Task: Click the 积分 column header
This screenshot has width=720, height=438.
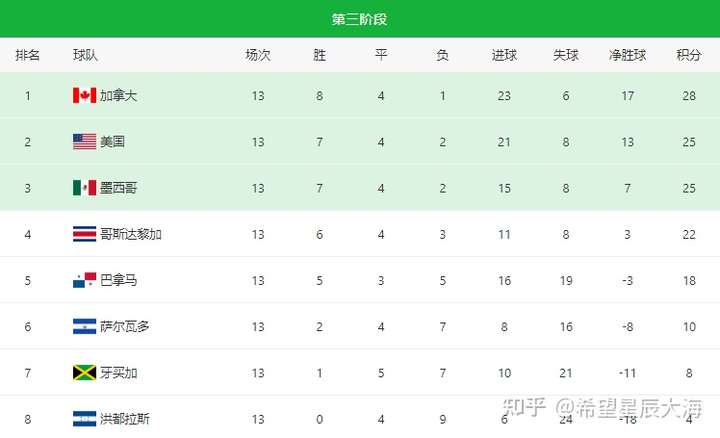Action: click(689, 55)
